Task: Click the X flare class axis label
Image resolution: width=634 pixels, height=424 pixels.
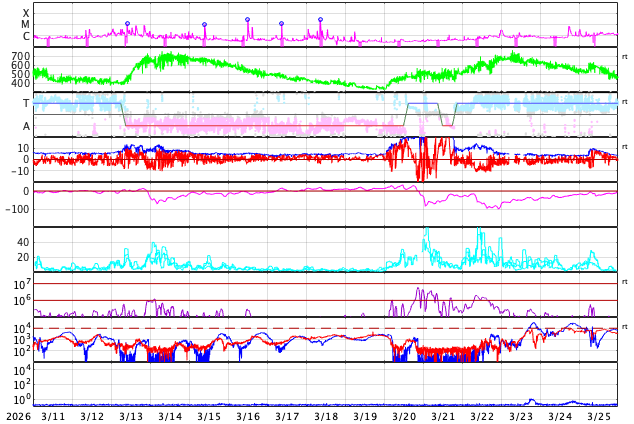Action: [x=26, y=13]
